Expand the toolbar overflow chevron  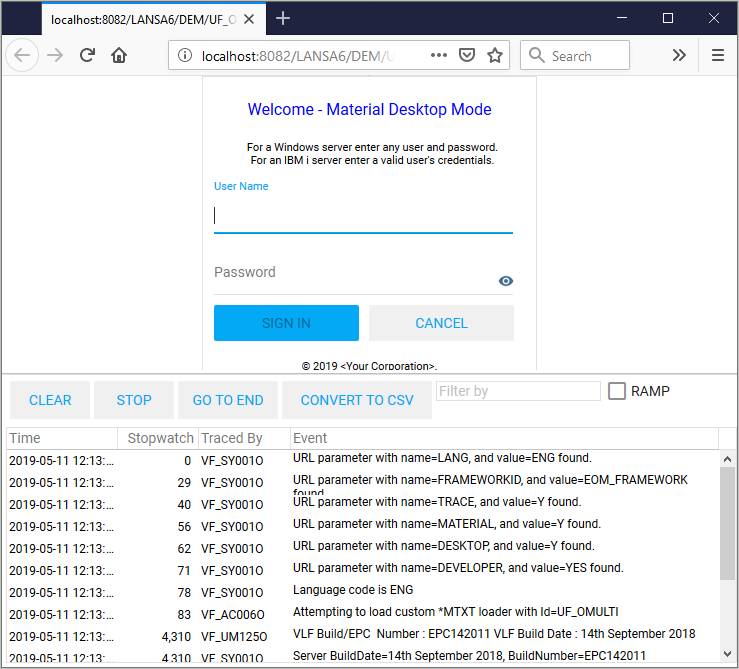679,56
